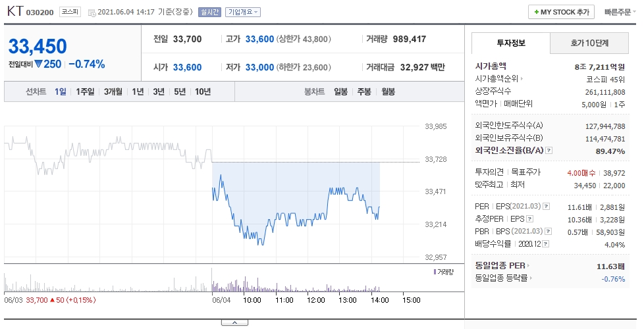Click the 배당수익률 value 4.04%
644x329 pixels.
615,245
